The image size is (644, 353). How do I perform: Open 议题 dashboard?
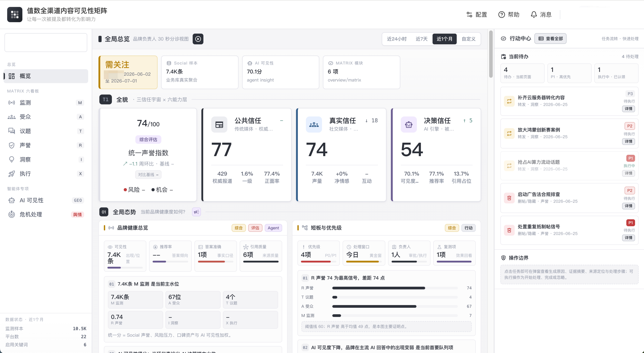[46, 131]
